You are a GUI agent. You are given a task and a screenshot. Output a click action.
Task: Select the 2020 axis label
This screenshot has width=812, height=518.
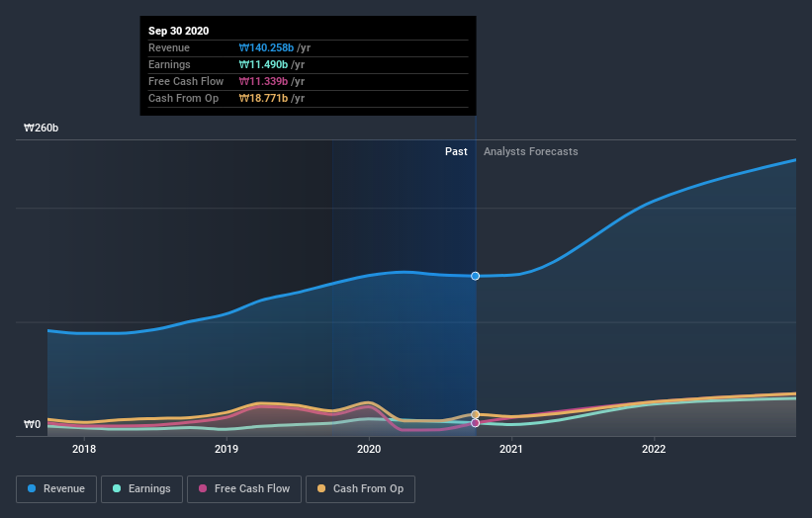click(x=369, y=449)
